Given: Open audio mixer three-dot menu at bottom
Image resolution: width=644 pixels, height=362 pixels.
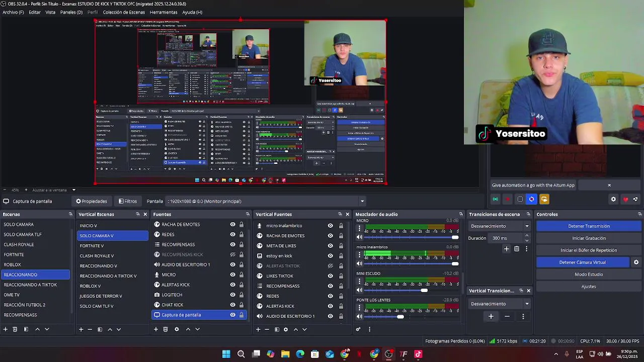Looking at the screenshot, I should [x=369, y=329].
